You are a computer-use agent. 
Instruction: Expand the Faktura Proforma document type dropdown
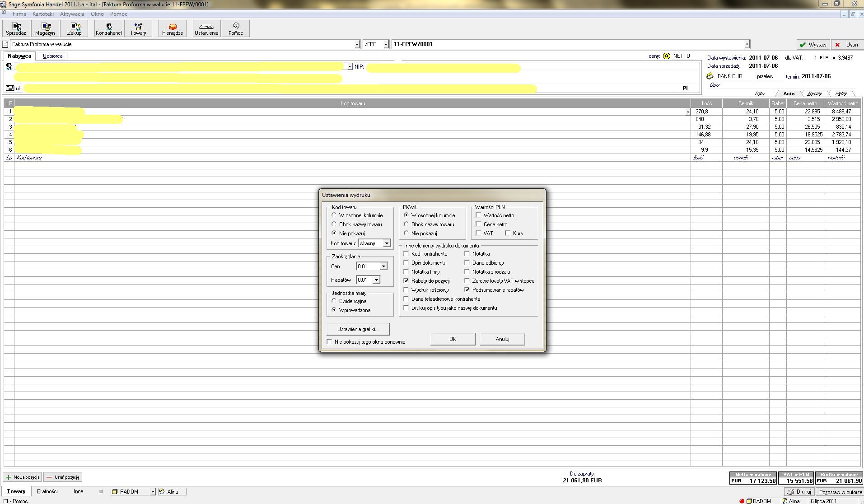pyautogui.click(x=357, y=45)
